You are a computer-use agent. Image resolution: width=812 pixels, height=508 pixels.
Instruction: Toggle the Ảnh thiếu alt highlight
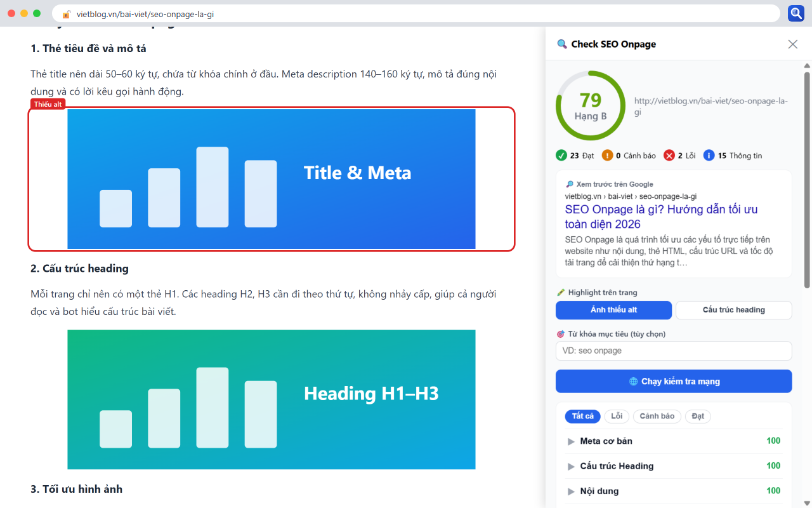click(613, 310)
